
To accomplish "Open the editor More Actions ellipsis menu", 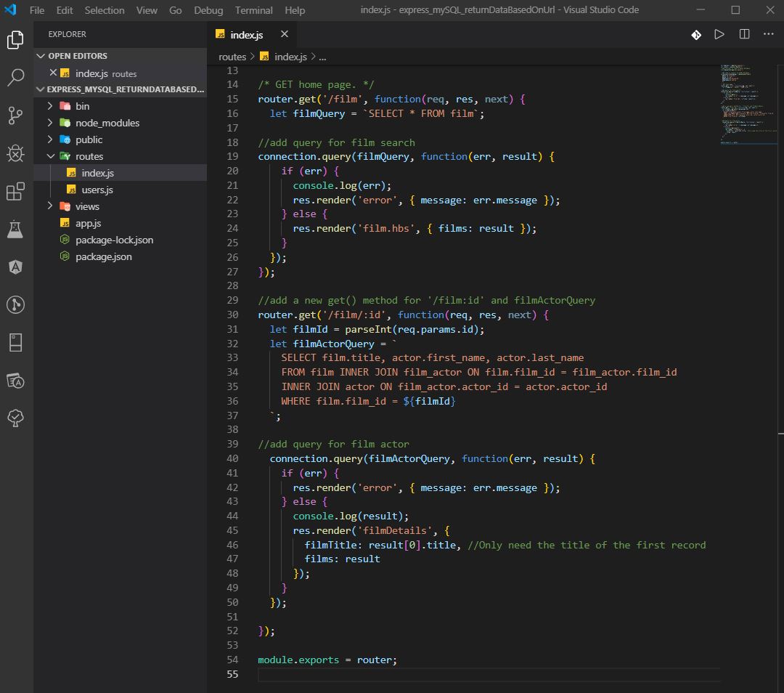I will pos(768,34).
